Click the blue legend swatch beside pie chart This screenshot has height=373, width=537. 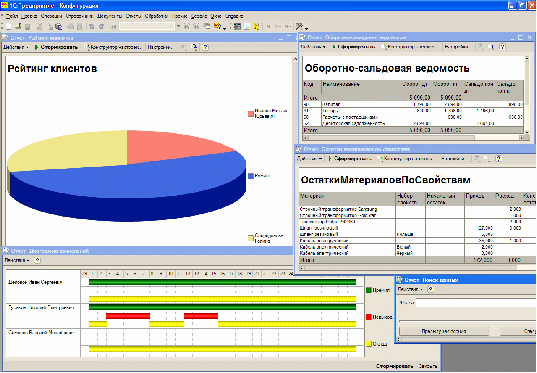[251, 176]
